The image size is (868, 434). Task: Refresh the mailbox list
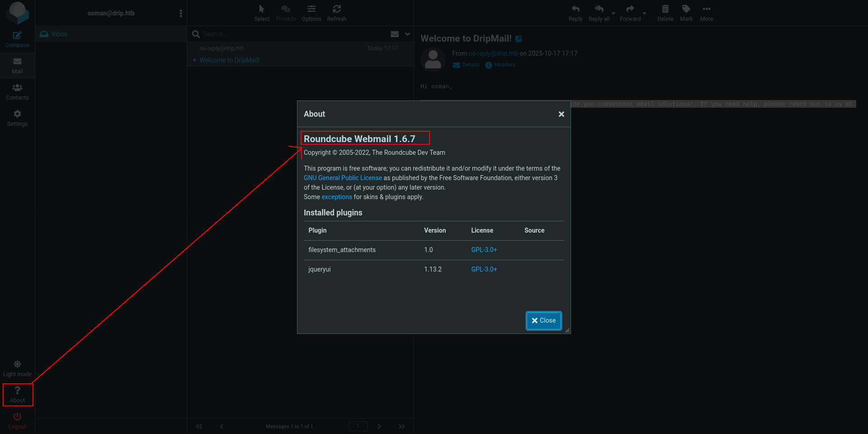pos(336,10)
